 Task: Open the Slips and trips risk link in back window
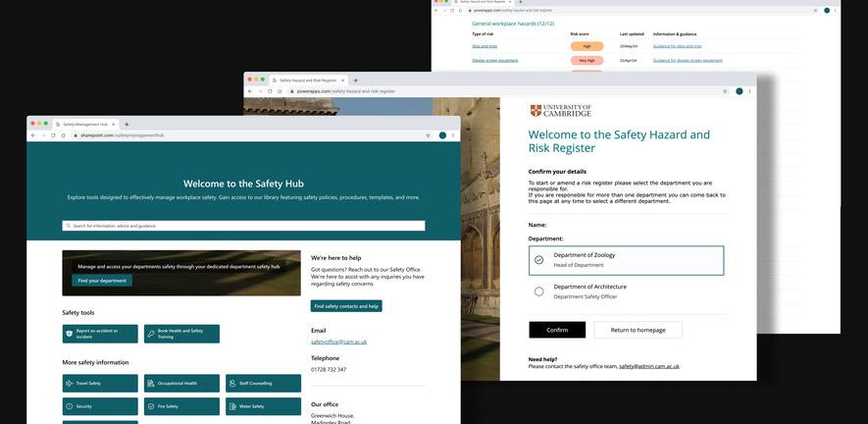click(485, 46)
